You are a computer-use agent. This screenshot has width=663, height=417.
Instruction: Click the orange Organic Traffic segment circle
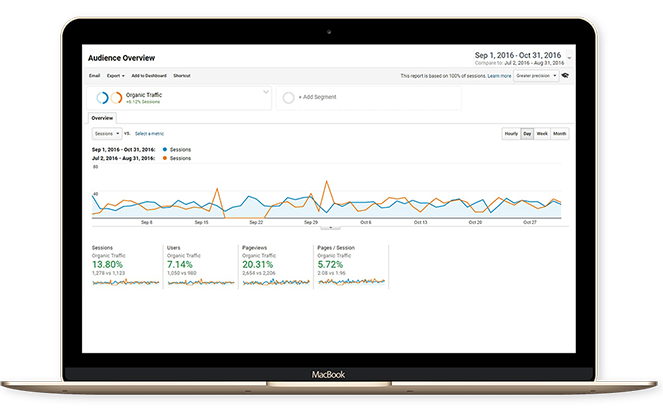(116, 98)
